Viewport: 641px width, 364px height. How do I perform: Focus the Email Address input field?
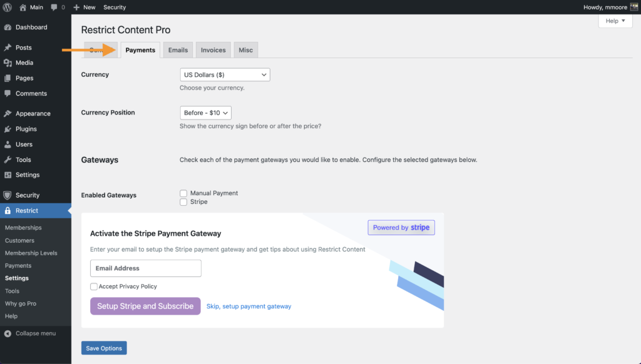coord(145,268)
